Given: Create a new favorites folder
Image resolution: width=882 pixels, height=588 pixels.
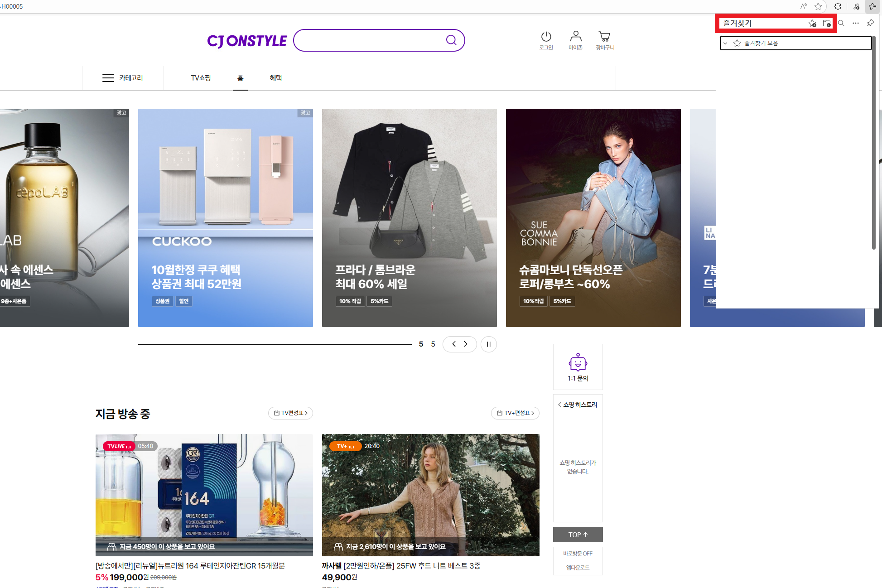Looking at the screenshot, I should pos(827,23).
